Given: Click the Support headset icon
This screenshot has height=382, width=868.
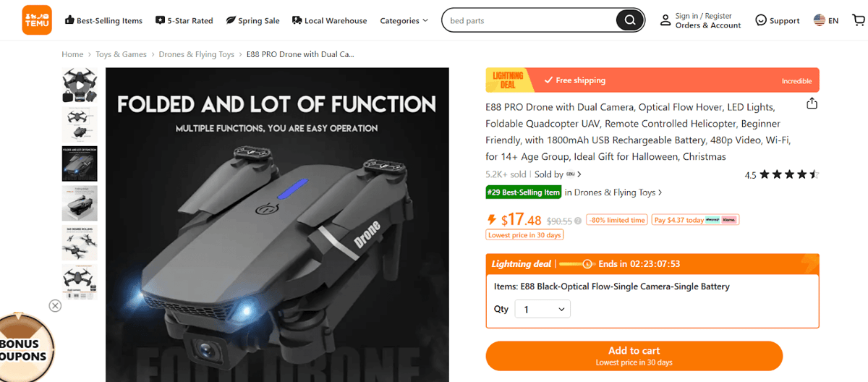Looking at the screenshot, I should click(761, 20).
